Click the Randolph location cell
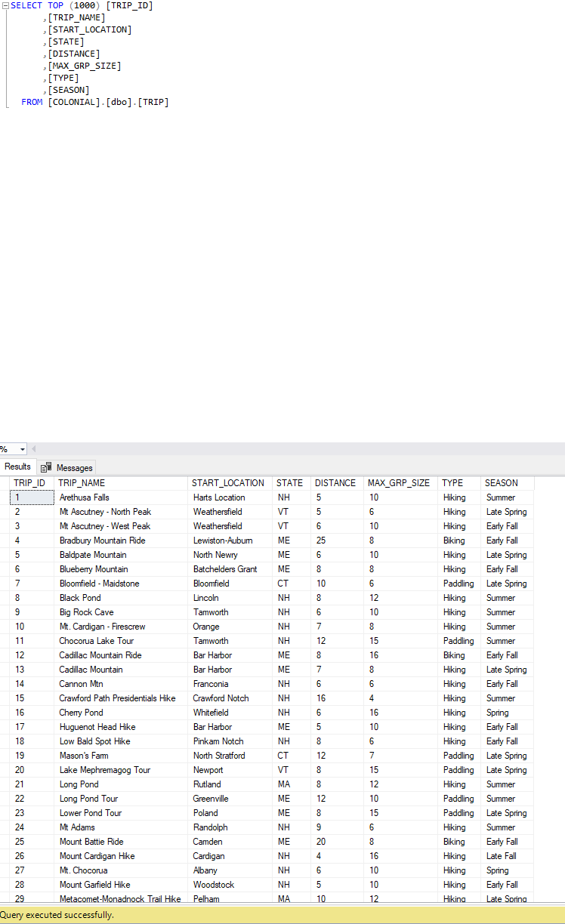The image size is (565, 924). coord(230,827)
